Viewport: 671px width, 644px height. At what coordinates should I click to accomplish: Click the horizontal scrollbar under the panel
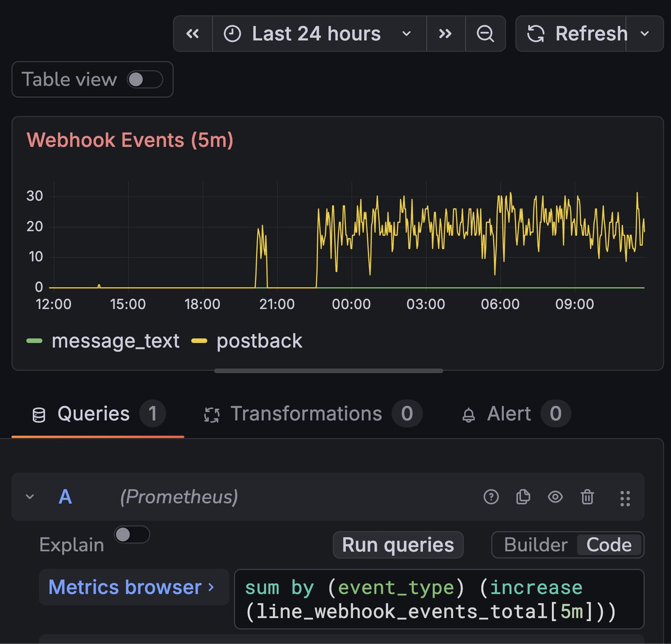pyautogui.click(x=329, y=371)
